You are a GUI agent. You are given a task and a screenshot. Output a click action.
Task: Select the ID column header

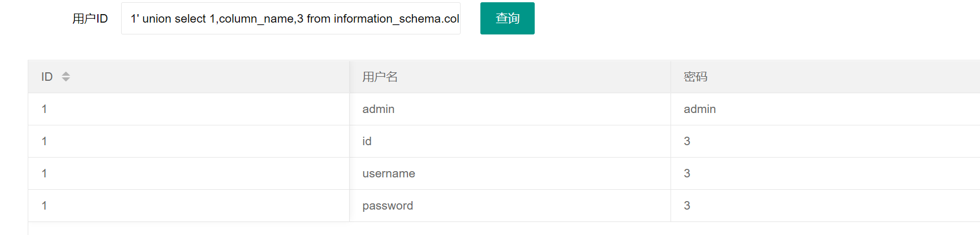[188, 77]
